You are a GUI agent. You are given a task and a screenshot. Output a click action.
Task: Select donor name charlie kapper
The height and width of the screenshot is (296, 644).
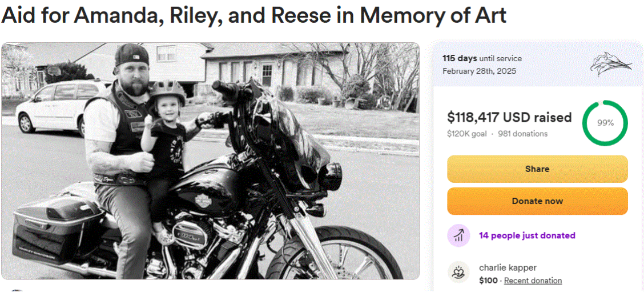(508, 267)
